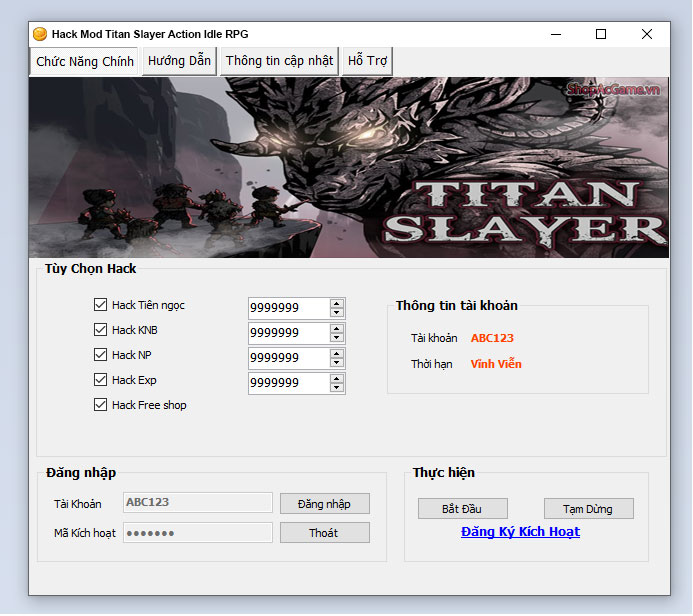Disable the Hack NP option

pyautogui.click(x=100, y=355)
